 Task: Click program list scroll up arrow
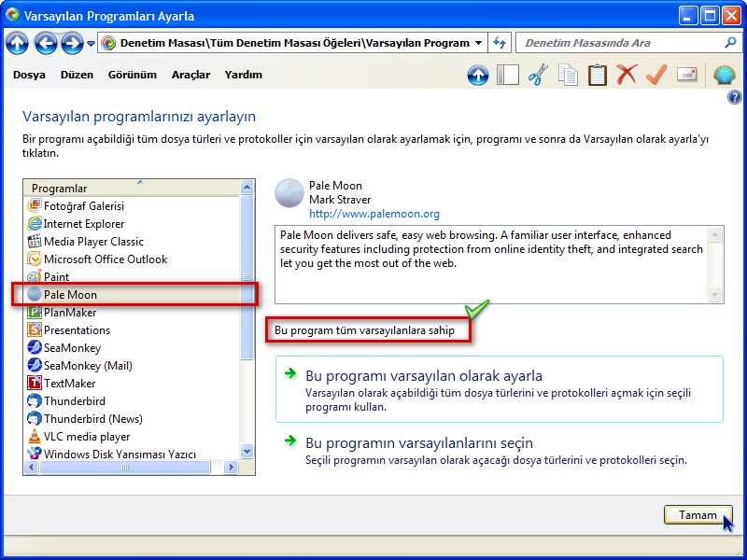click(247, 188)
